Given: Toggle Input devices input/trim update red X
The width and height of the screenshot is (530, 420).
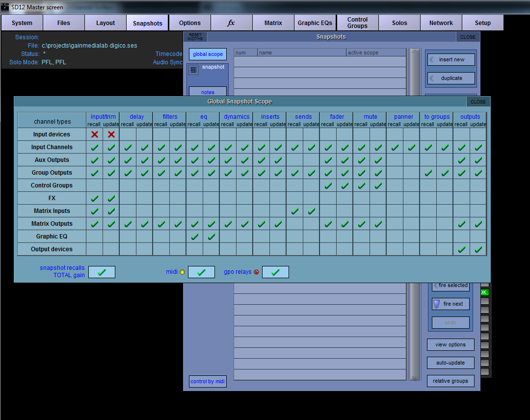Looking at the screenshot, I should pyautogui.click(x=111, y=134).
